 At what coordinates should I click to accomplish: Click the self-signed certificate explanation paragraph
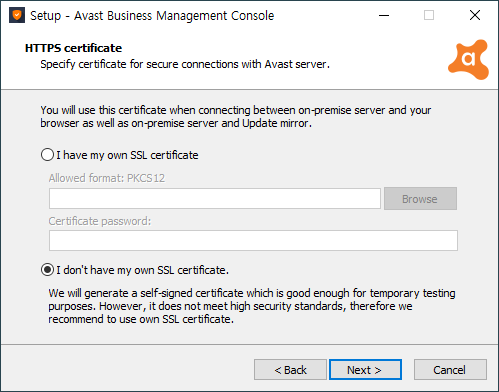tap(252, 306)
